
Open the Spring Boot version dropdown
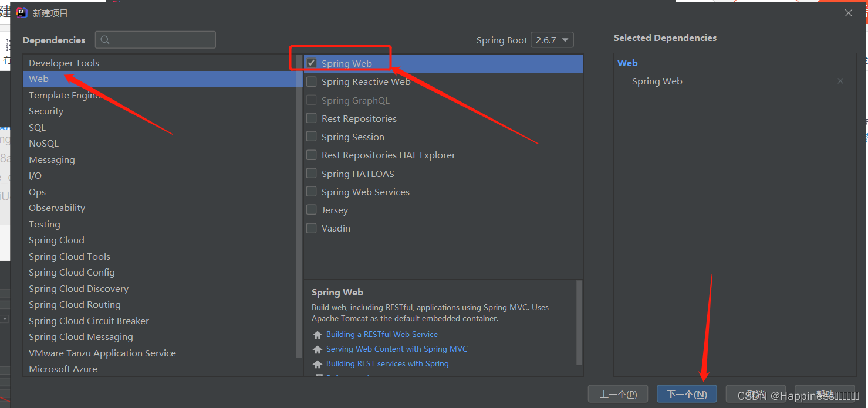(x=552, y=40)
